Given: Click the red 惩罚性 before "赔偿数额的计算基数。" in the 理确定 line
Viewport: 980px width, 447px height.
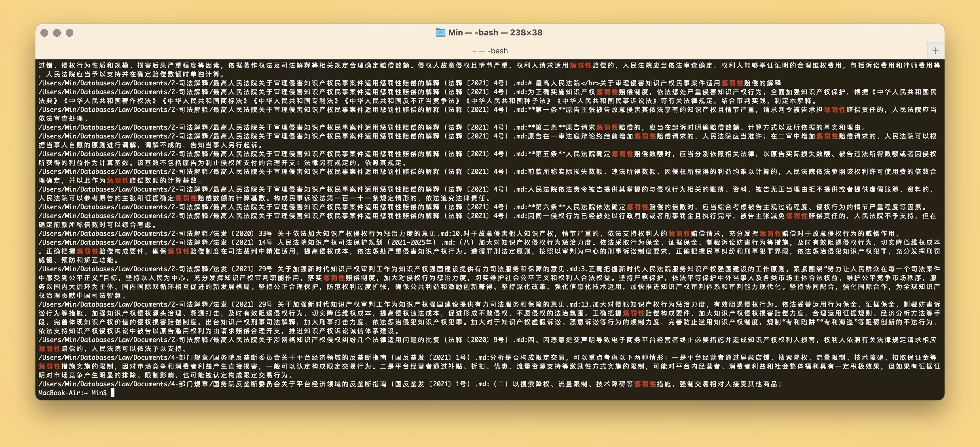Looking at the screenshot, I should [118, 180].
